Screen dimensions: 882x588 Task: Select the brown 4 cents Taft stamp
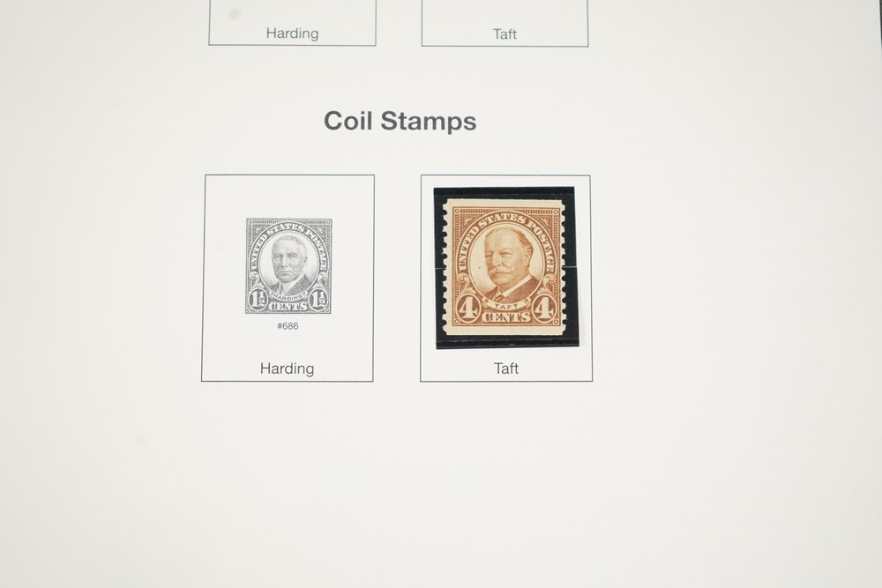(x=505, y=266)
